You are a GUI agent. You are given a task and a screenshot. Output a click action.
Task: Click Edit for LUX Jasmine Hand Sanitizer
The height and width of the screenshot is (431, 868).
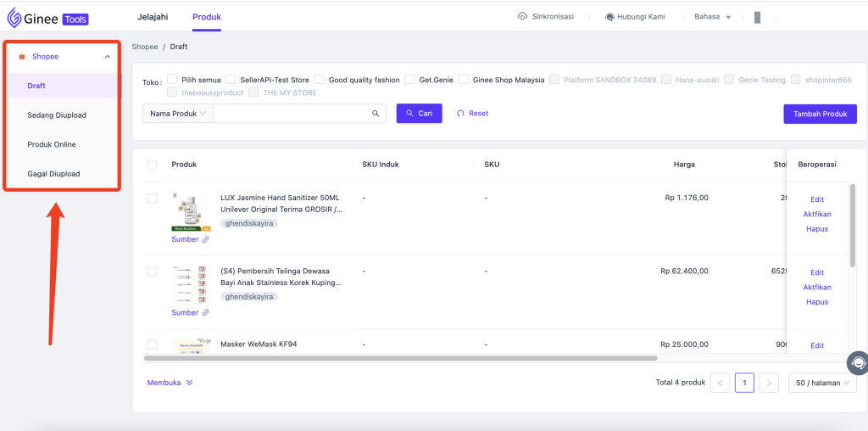pos(817,199)
